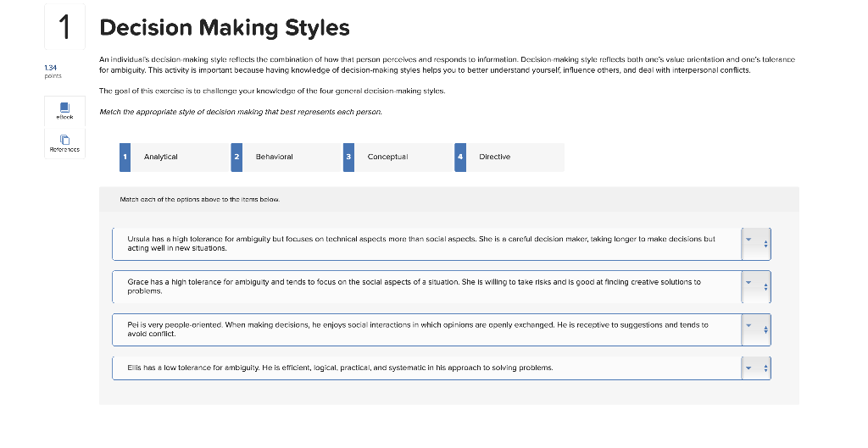Click the Pei description text
The image size is (868, 448).
click(x=417, y=329)
